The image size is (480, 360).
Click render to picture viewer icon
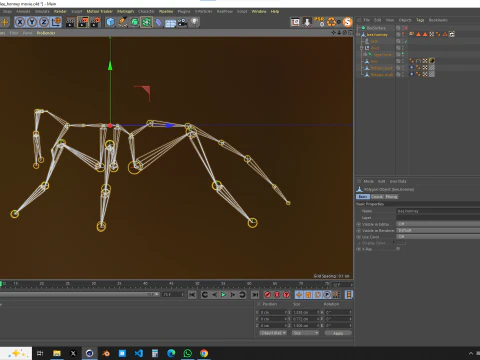[83, 22]
